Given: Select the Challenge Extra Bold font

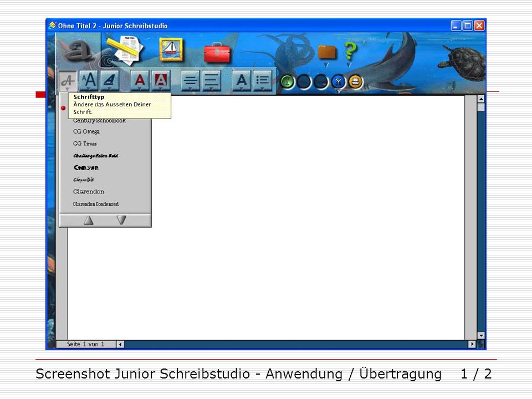Looking at the screenshot, I should click(96, 156).
